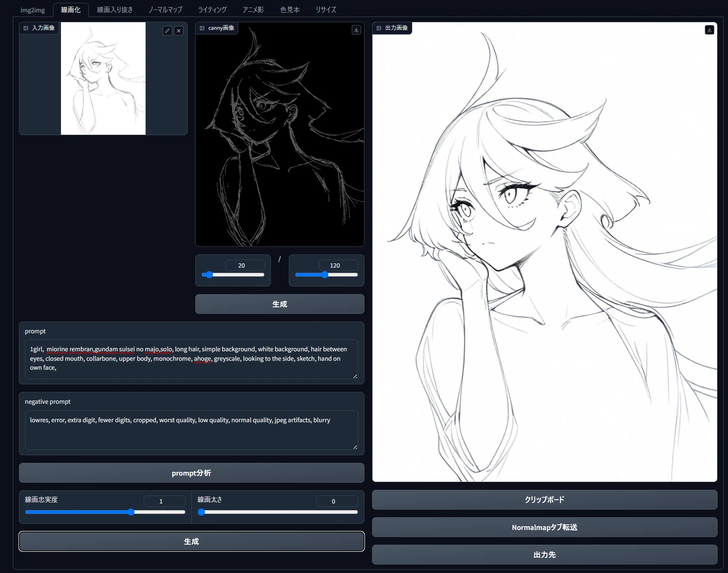The image size is (728, 573).
Task: Click the prompt text area resize handle
Action: pos(355,376)
